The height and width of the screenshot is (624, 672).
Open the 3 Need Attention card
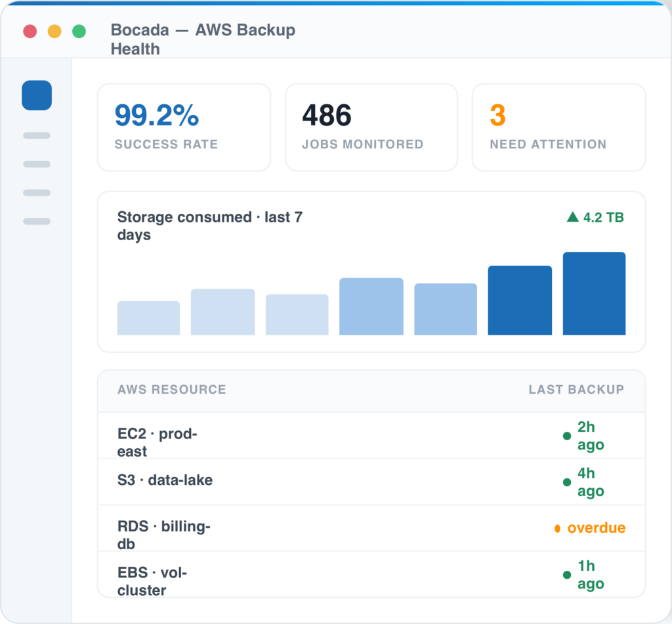coord(559,127)
